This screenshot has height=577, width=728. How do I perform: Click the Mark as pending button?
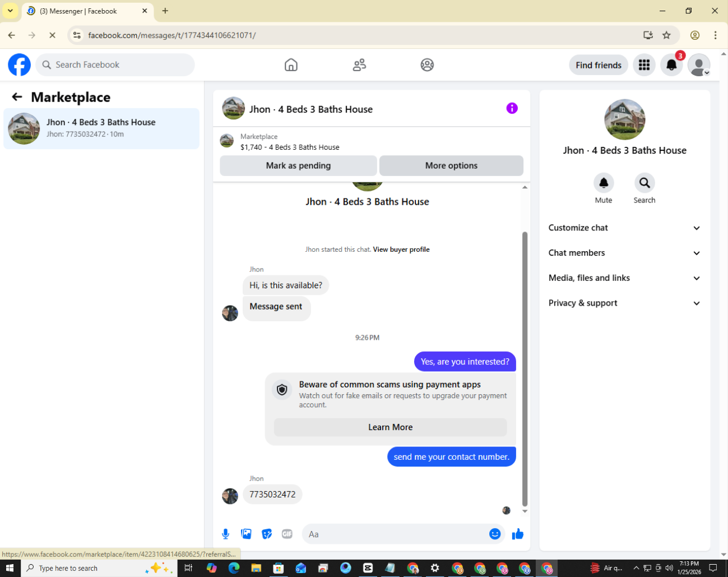298,165
